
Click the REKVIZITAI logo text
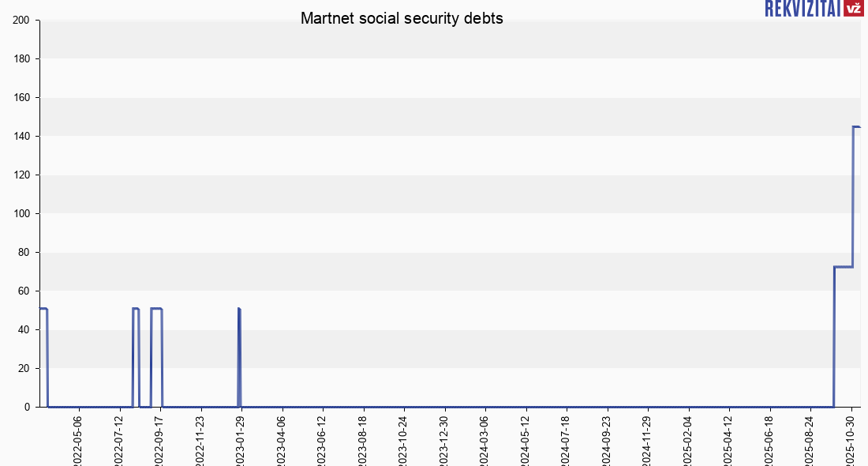802,8
